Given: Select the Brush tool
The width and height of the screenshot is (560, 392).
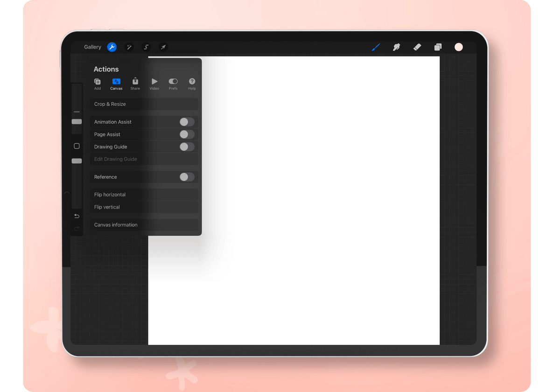Looking at the screenshot, I should pos(376,47).
